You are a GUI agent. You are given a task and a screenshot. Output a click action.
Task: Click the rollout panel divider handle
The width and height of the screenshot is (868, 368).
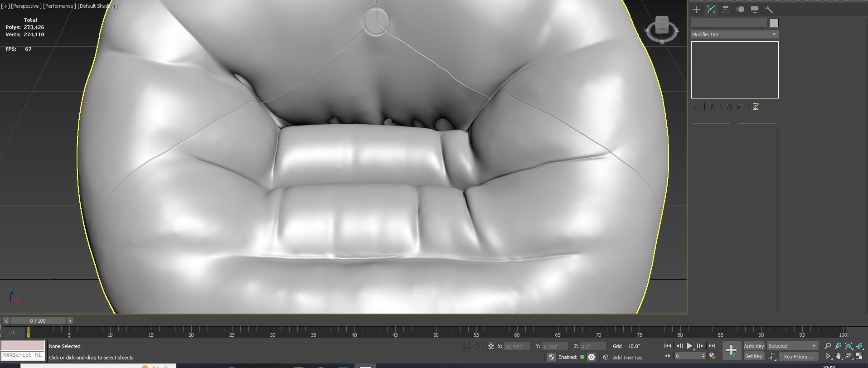(x=734, y=123)
